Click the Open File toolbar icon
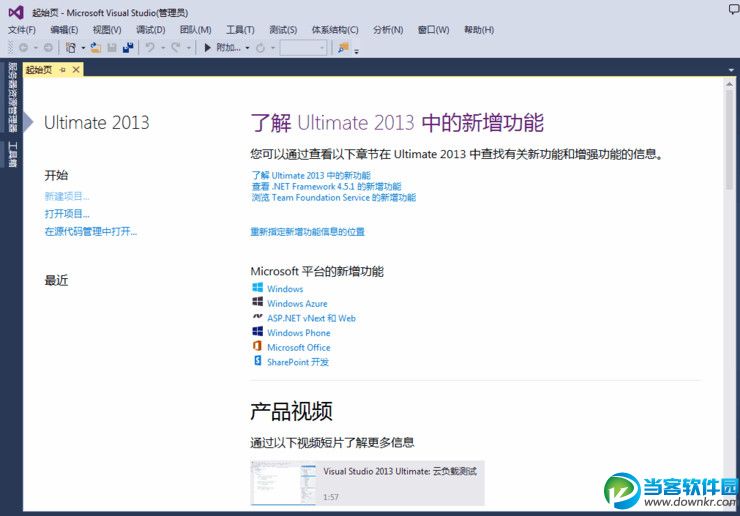 click(x=96, y=48)
